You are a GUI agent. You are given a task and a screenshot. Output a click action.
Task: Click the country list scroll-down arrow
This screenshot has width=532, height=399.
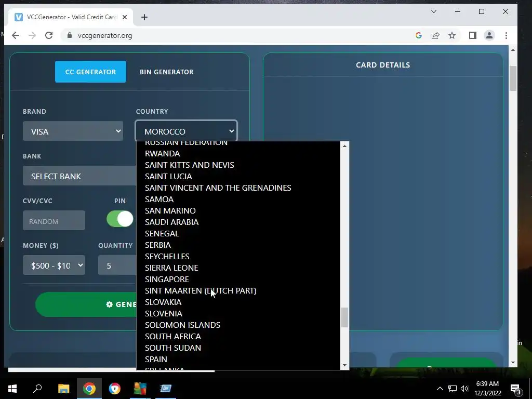click(x=345, y=365)
